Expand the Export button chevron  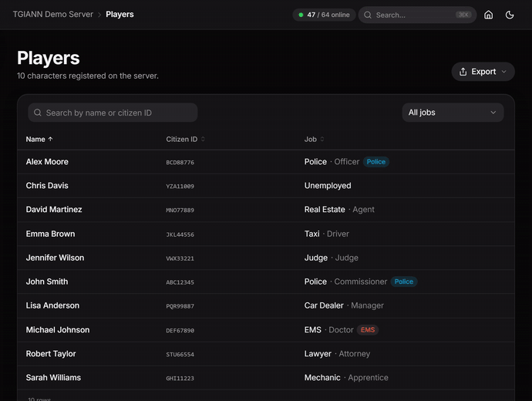click(503, 72)
